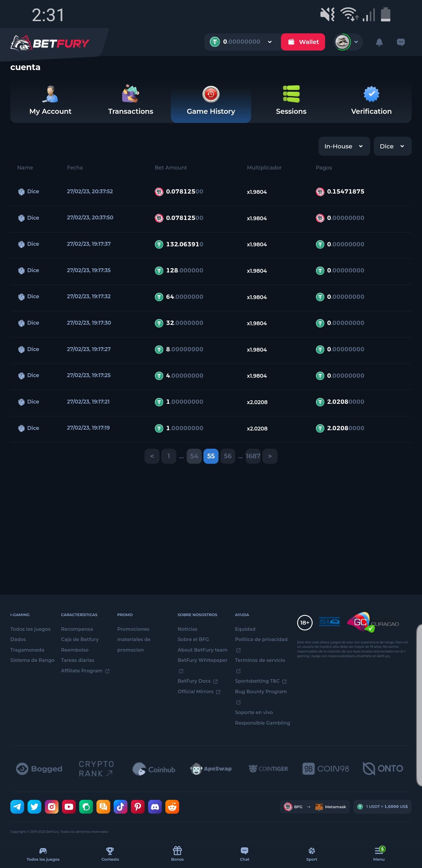Open the Reddit social icon
This screenshot has width=422, height=868.
click(x=172, y=807)
